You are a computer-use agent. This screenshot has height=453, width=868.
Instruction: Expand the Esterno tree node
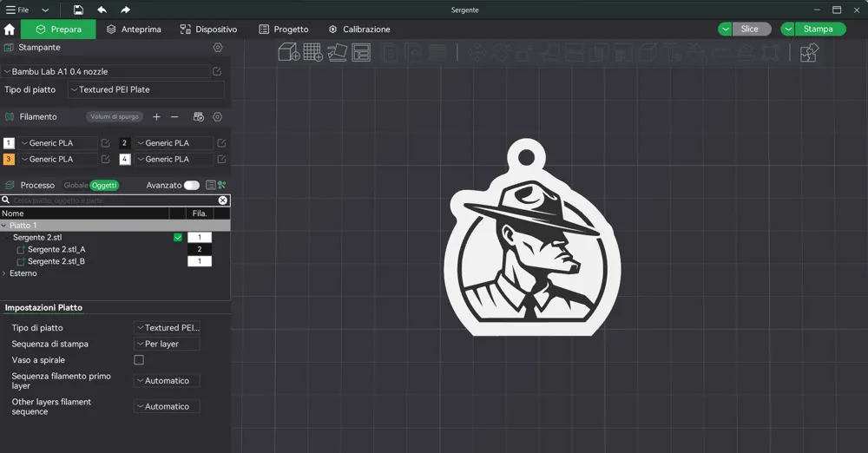pyautogui.click(x=4, y=273)
